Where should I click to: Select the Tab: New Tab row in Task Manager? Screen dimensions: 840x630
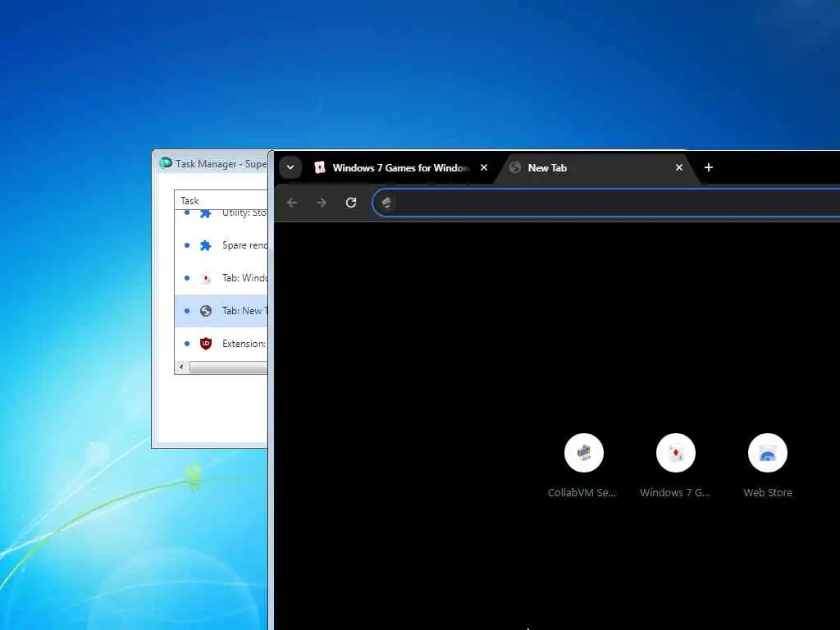pos(221,311)
